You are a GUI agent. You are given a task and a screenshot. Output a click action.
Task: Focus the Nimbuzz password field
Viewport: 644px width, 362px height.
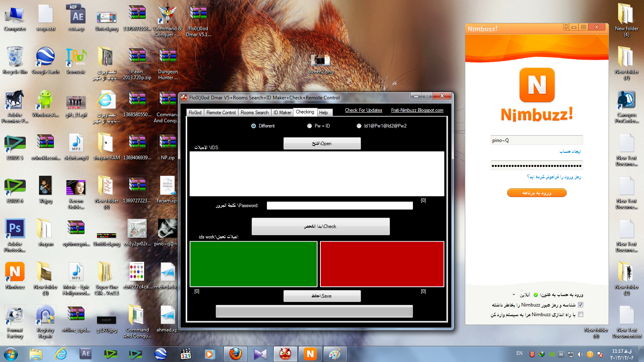pyautogui.click(x=537, y=165)
